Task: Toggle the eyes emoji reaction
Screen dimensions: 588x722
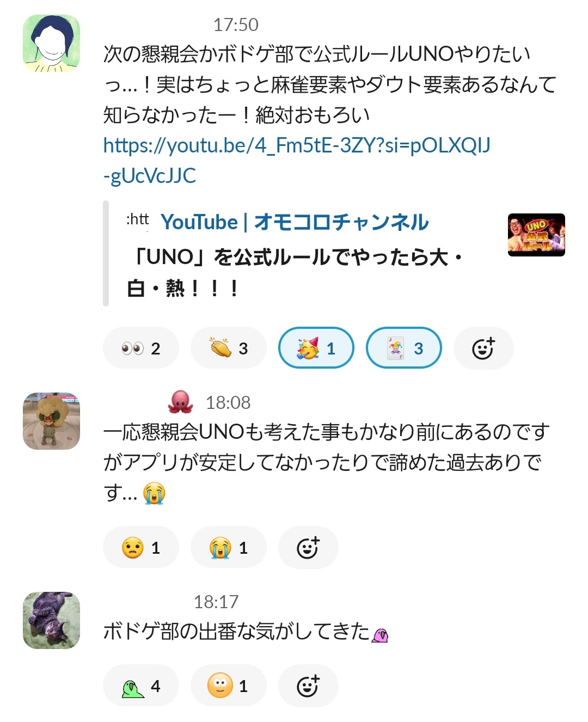Action: click(x=141, y=348)
